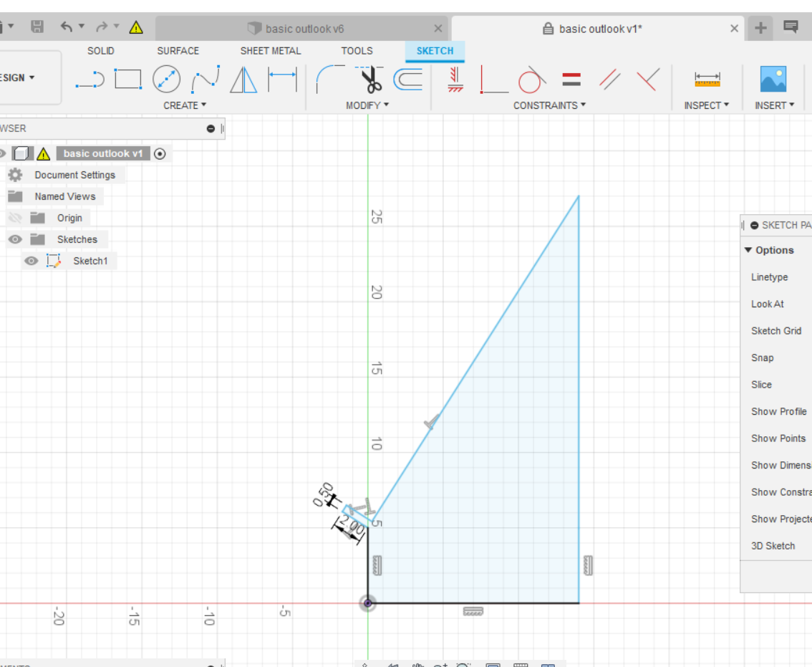Open the INSERT dropdown menu
The width and height of the screenshot is (812, 667).
click(x=774, y=105)
